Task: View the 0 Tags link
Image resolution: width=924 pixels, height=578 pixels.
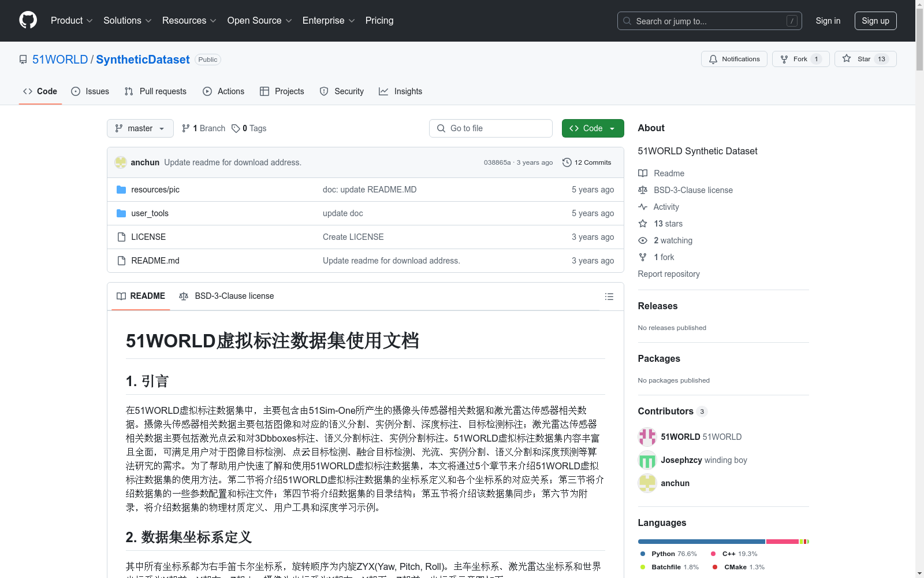Action: (x=249, y=128)
